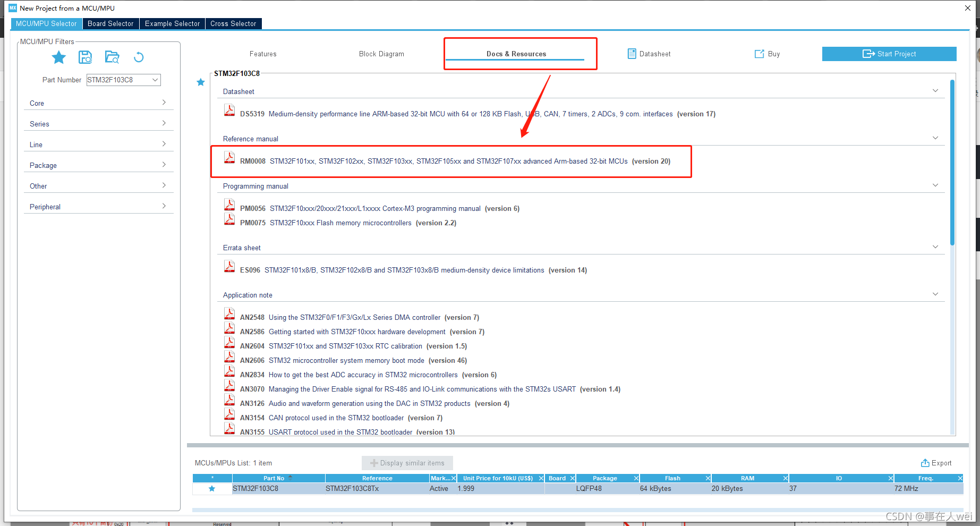Click the save search icon
Screen dimensions: 980x526
[x=85, y=57]
